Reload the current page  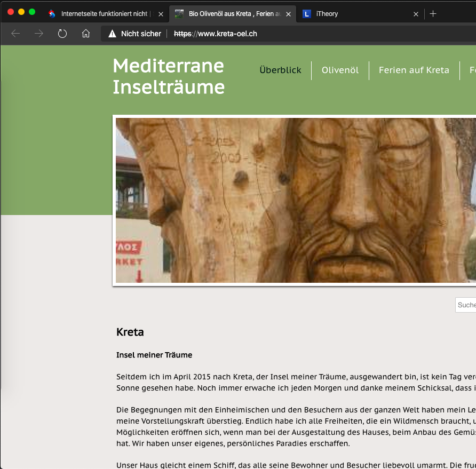point(62,34)
